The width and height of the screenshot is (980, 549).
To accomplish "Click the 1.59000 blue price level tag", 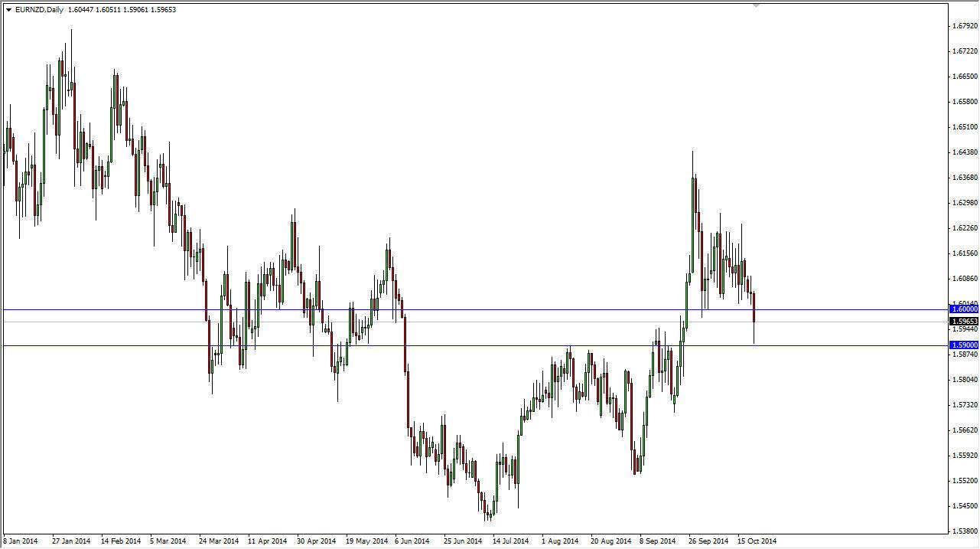I will pos(963,345).
